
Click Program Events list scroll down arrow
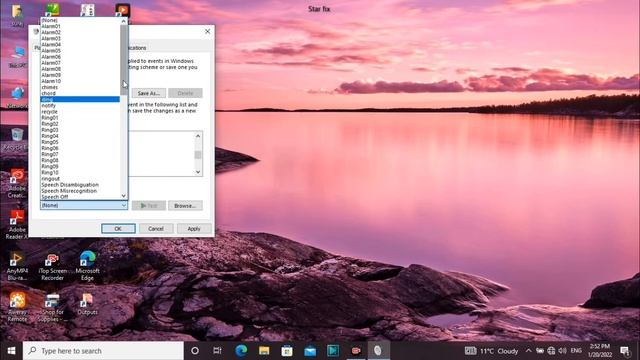point(198,172)
